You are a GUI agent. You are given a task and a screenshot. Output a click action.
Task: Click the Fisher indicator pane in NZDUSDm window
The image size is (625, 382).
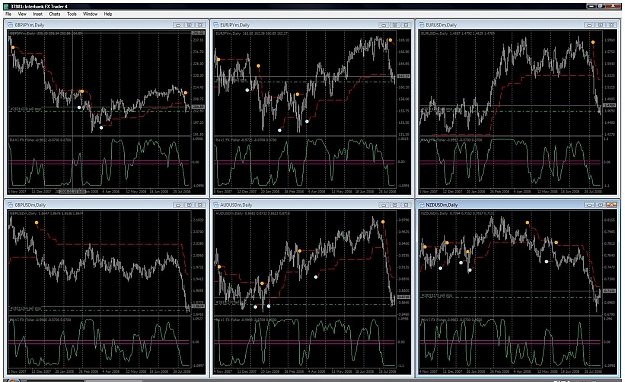(x=511, y=342)
